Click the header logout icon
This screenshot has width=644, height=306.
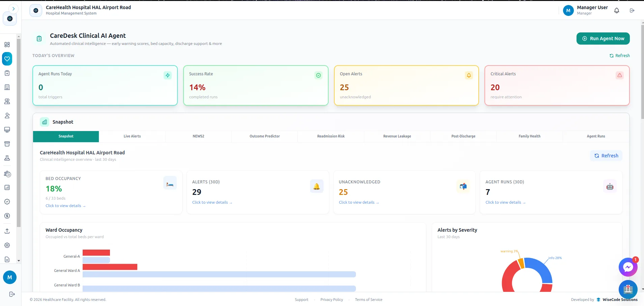click(x=632, y=10)
